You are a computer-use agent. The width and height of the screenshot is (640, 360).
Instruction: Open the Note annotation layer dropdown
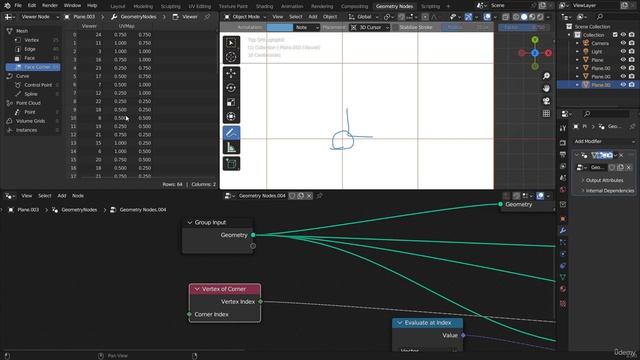306,27
